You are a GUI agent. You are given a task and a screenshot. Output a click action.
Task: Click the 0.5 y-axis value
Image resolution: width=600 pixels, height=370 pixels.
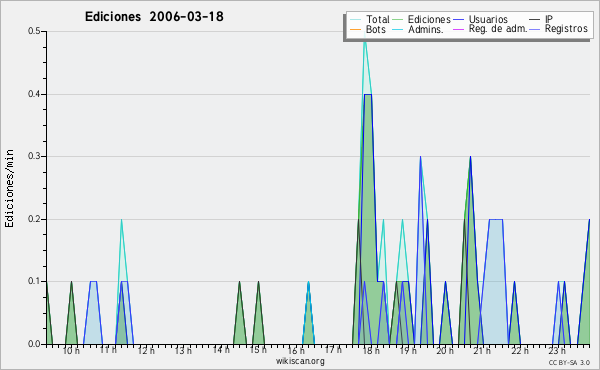pyautogui.click(x=34, y=31)
